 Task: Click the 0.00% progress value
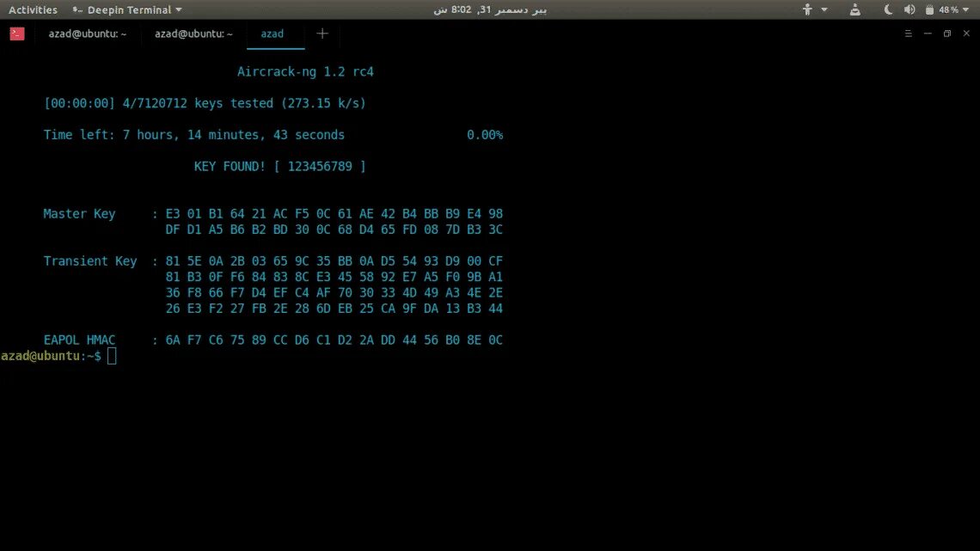(x=484, y=135)
